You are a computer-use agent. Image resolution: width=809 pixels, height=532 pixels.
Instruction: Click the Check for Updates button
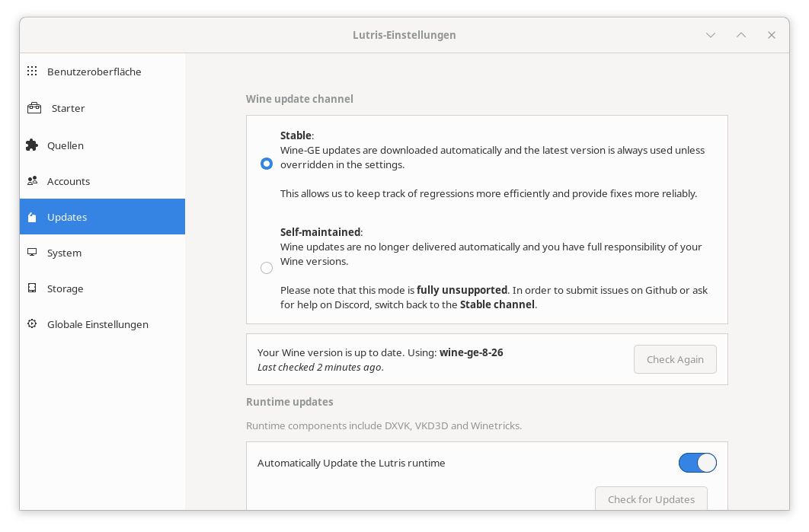[651, 499]
